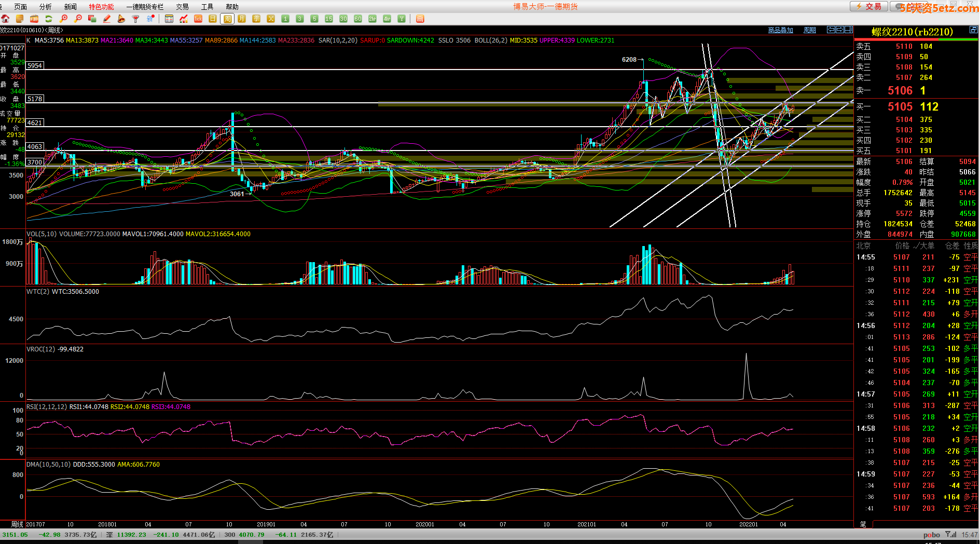The width and height of the screenshot is (980, 544).
Task: Open the 特色功能 menu
Action: 102,7
